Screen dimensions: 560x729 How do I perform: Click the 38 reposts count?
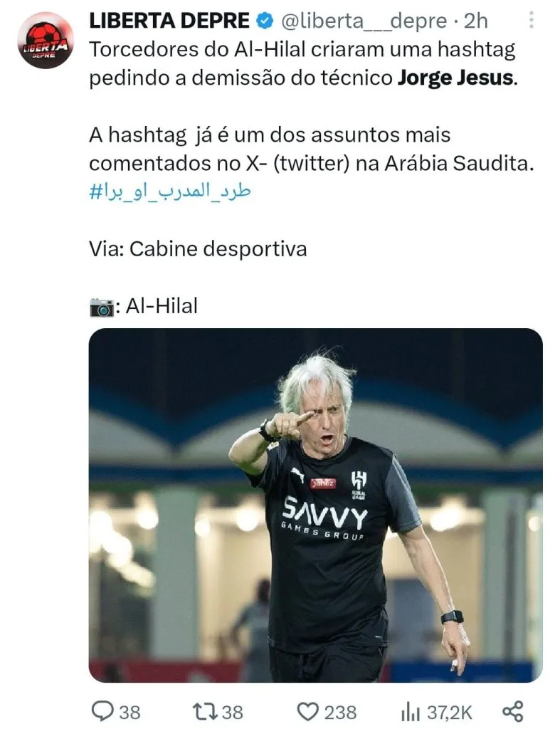[x=232, y=712]
